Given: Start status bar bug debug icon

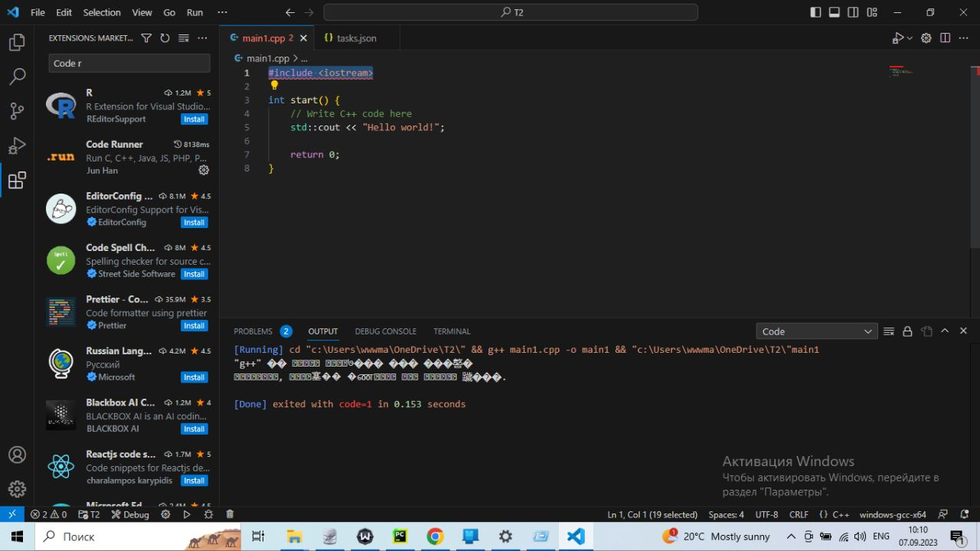Looking at the screenshot, I should coord(208,514).
